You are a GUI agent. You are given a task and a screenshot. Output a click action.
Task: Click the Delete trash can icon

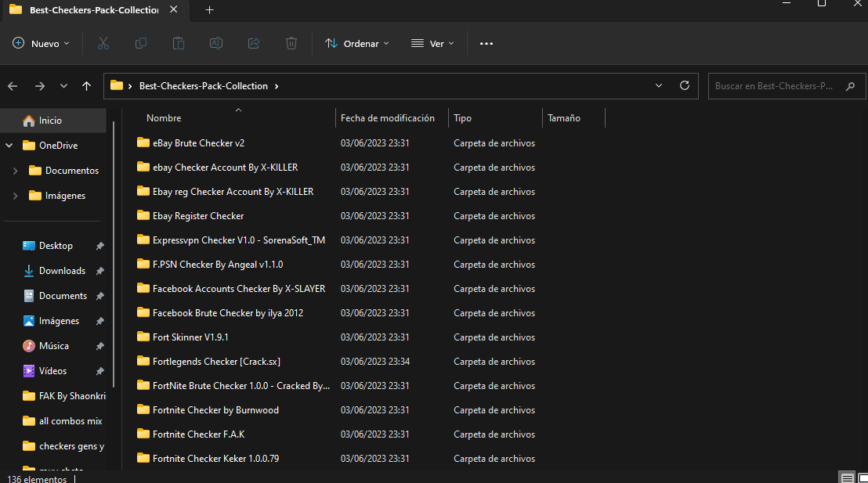pyautogui.click(x=291, y=44)
